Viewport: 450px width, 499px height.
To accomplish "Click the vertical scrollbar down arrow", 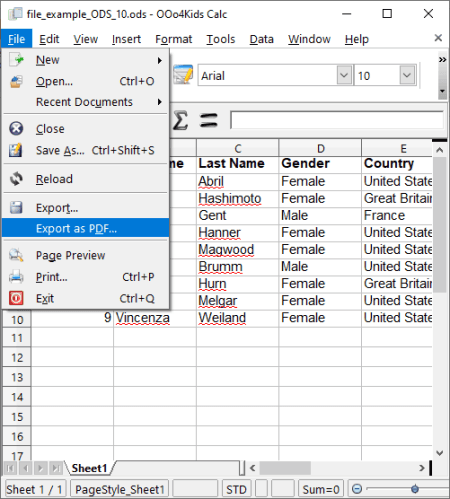I will (440, 453).
